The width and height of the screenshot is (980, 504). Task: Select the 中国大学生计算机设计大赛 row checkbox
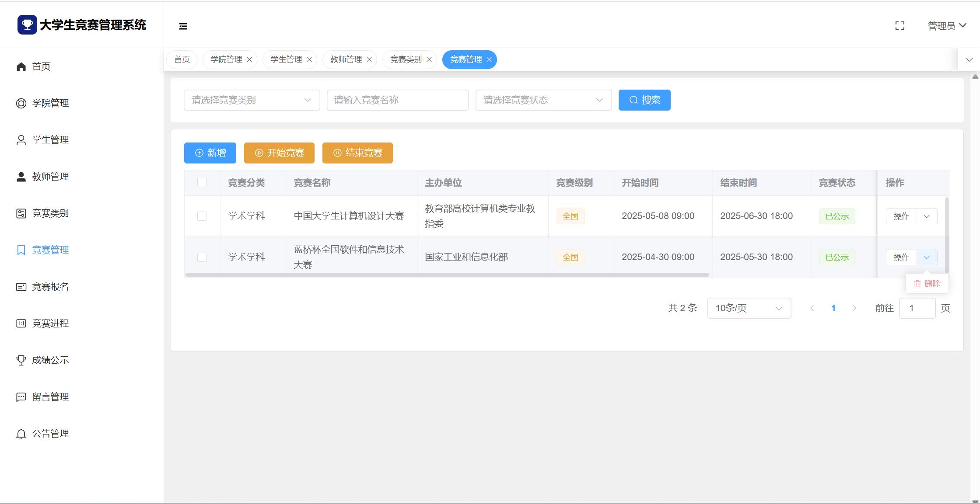pos(202,216)
